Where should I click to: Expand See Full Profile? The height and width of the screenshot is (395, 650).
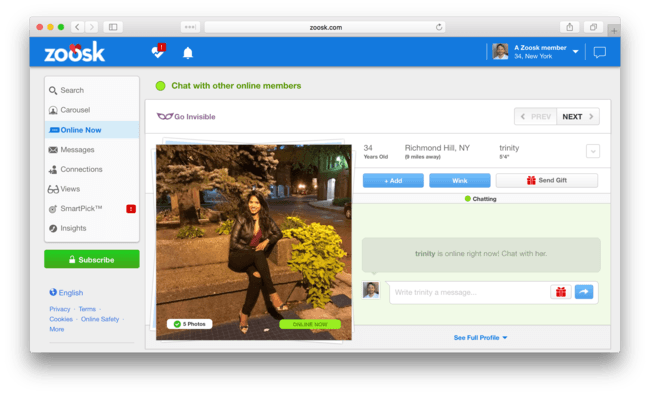point(480,338)
